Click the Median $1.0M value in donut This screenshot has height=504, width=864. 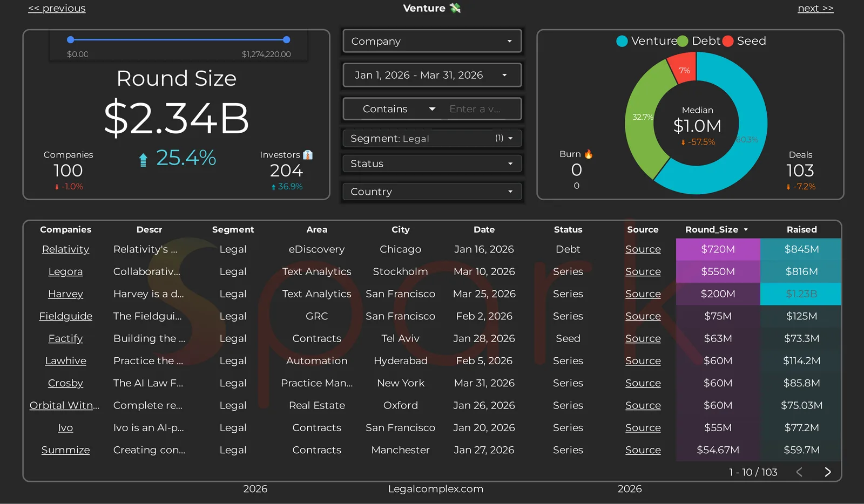click(697, 126)
